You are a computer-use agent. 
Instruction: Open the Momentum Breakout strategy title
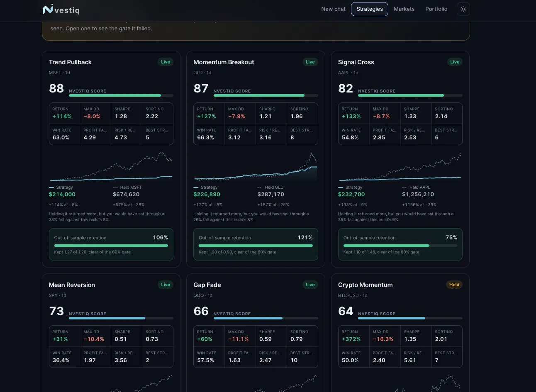[224, 62]
